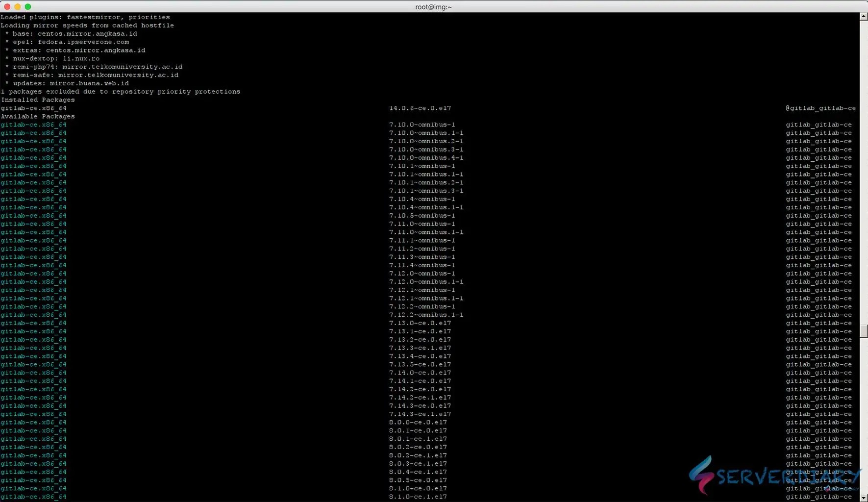This screenshot has width=868, height=502.
Task: Click the "@gitlab_gitlab-ce" repo of the installed package
Action: click(x=820, y=108)
